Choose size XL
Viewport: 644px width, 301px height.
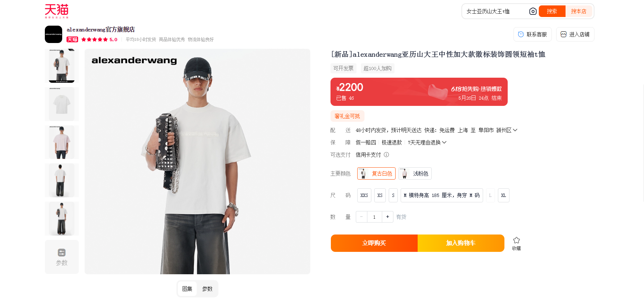pos(503,195)
